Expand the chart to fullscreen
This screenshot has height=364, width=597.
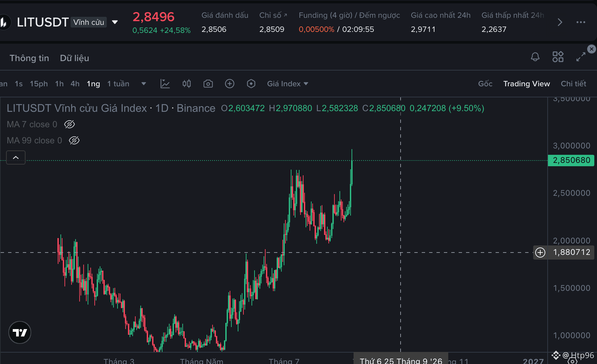(581, 57)
